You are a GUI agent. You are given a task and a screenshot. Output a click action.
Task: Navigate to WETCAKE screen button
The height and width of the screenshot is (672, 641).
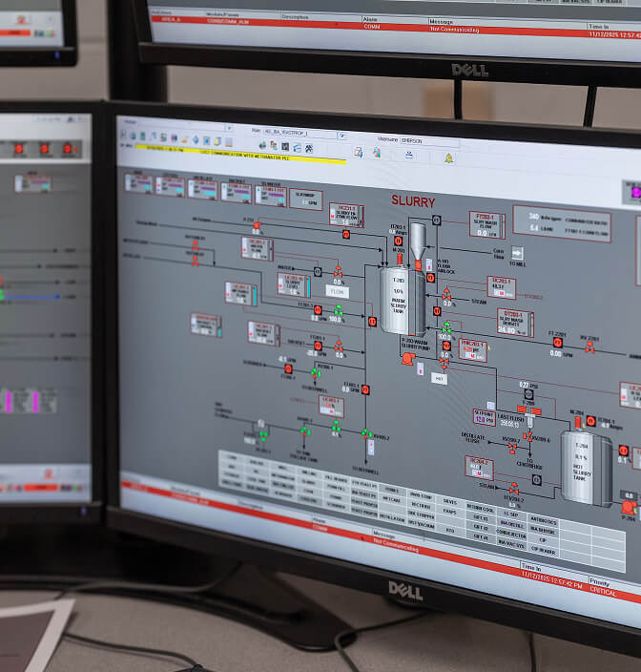point(391,500)
